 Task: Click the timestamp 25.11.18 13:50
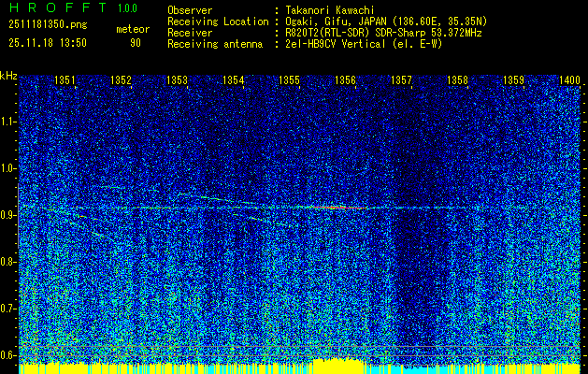(x=48, y=43)
